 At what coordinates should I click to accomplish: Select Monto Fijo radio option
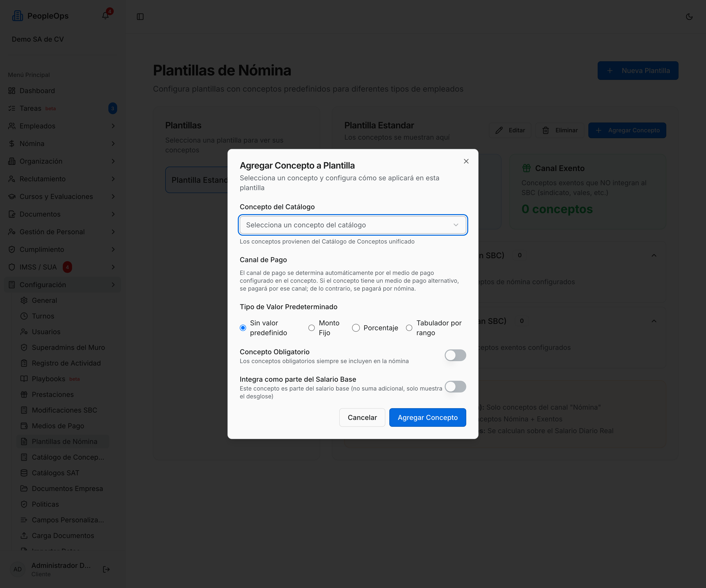point(312,328)
